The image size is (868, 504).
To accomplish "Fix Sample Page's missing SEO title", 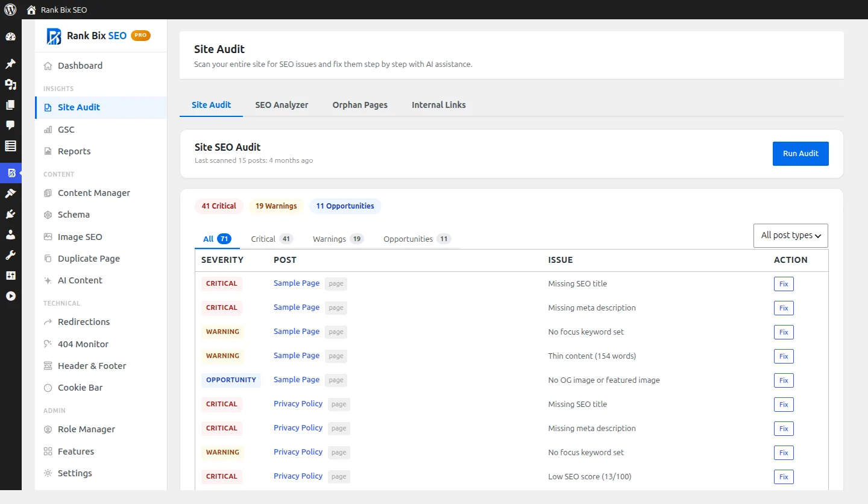I will click(x=784, y=284).
